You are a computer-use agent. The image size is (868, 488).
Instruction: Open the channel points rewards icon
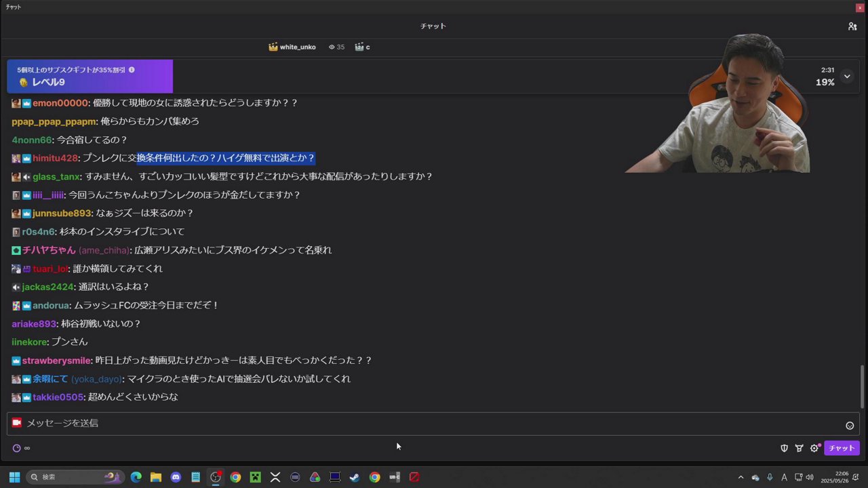800,448
